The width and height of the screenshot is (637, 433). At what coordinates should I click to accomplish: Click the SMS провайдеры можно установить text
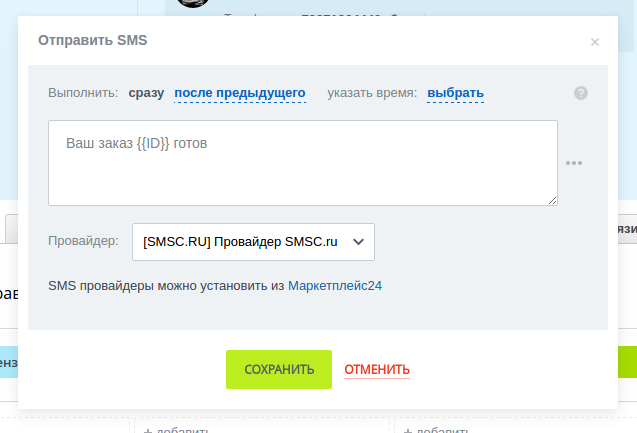click(167, 286)
